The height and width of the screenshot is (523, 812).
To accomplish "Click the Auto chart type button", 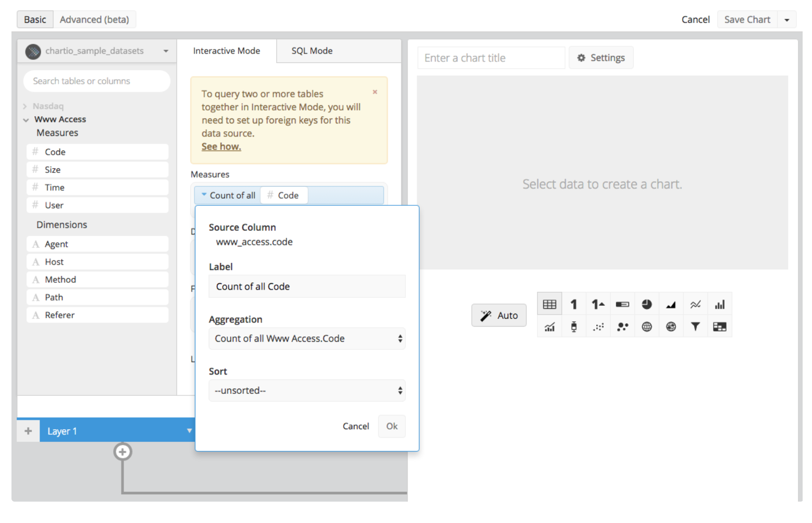I will [x=499, y=316].
